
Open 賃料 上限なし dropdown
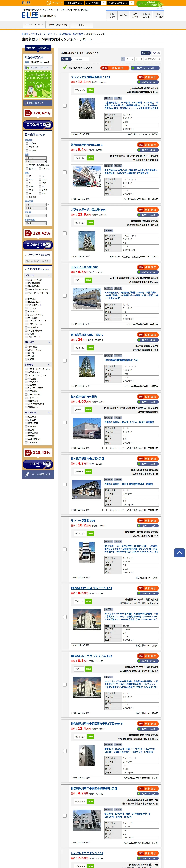tap(36, 161)
